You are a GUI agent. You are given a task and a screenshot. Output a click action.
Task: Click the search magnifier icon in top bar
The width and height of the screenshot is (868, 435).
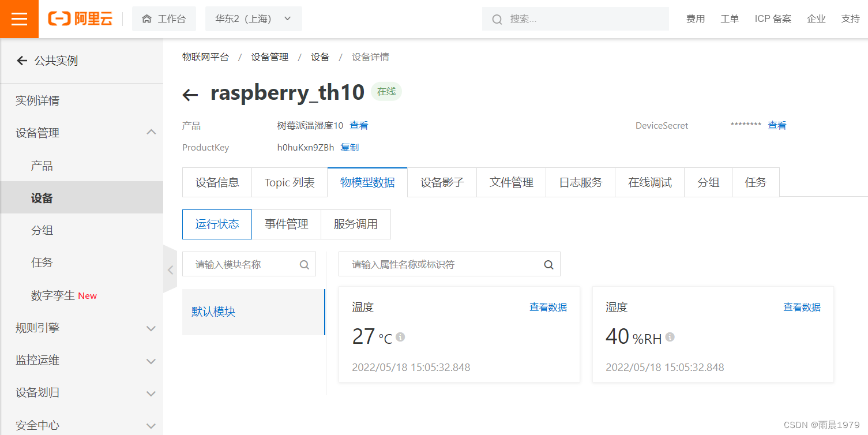[x=497, y=20]
